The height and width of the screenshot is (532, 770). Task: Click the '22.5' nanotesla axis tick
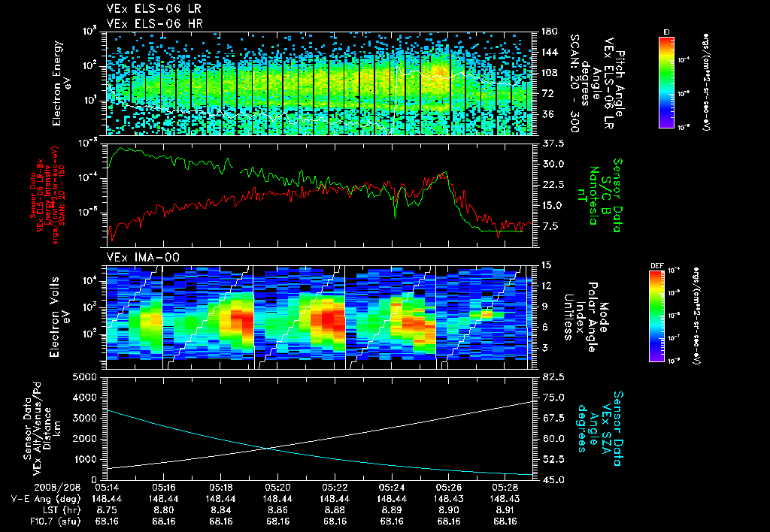pos(553,185)
